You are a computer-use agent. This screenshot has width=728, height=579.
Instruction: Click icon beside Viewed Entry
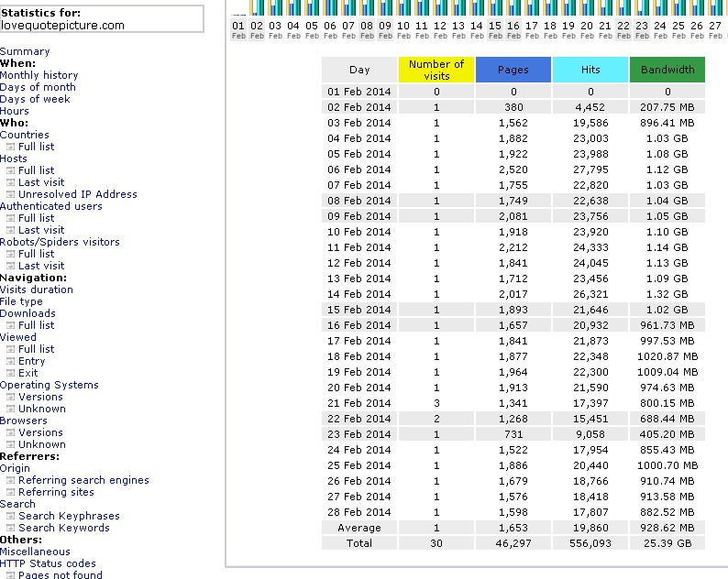pyautogui.click(x=10, y=361)
